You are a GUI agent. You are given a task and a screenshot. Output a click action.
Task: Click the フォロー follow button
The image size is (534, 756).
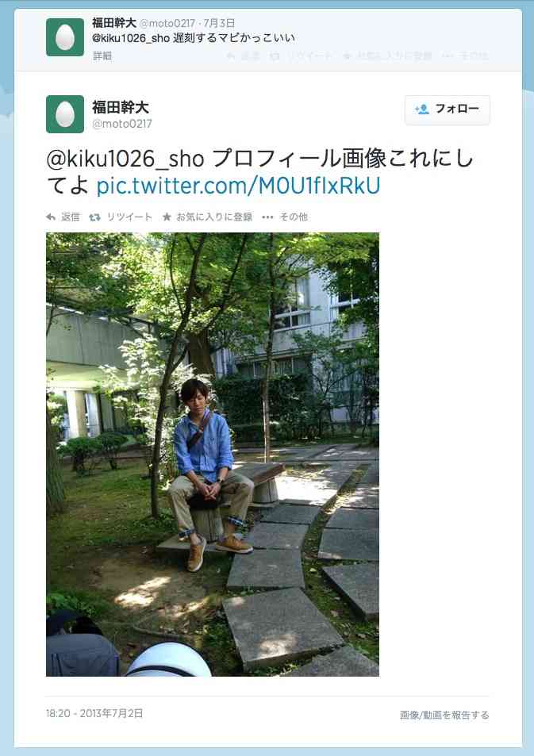coord(448,110)
